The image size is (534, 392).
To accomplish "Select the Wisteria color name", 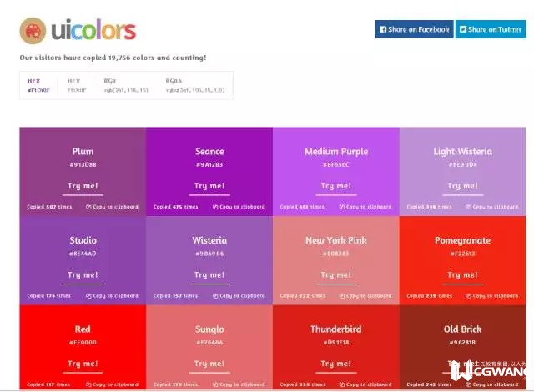I will click(209, 240).
